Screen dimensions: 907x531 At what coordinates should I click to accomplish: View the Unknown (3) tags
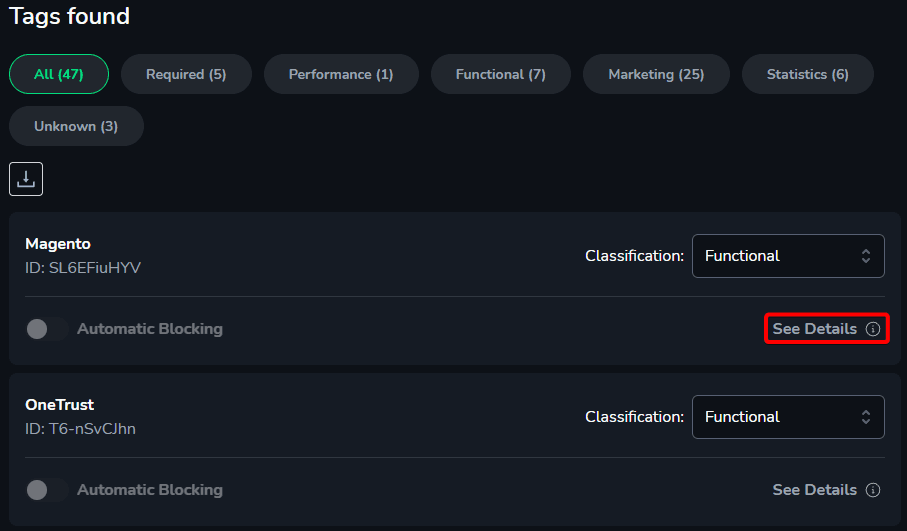coord(76,126)
